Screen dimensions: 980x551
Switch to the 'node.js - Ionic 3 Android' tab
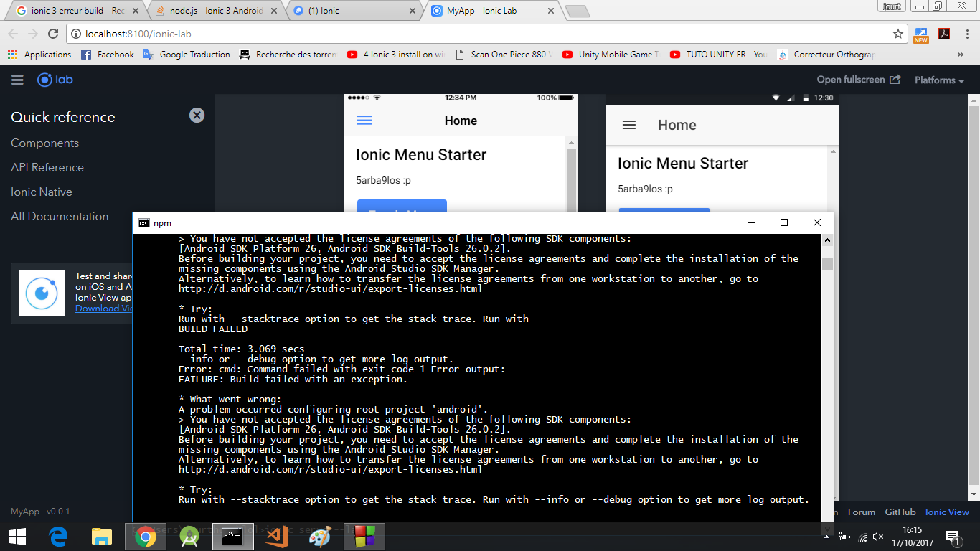(x=217, y=11)
